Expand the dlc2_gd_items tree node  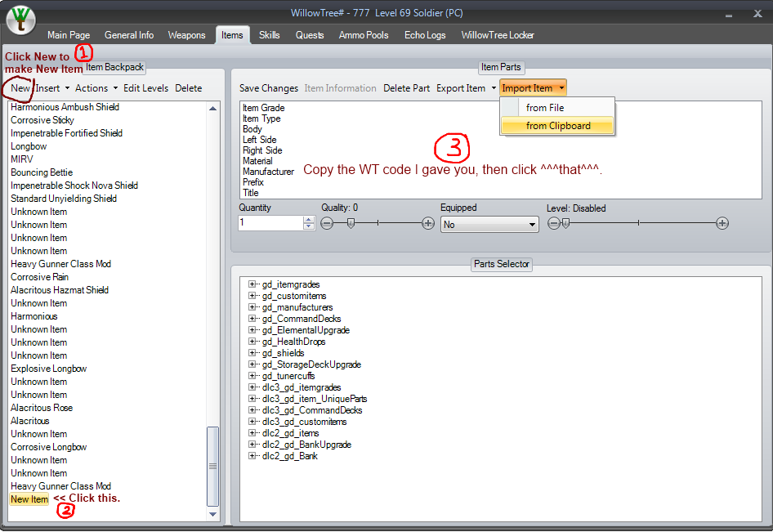pos(252,433)
